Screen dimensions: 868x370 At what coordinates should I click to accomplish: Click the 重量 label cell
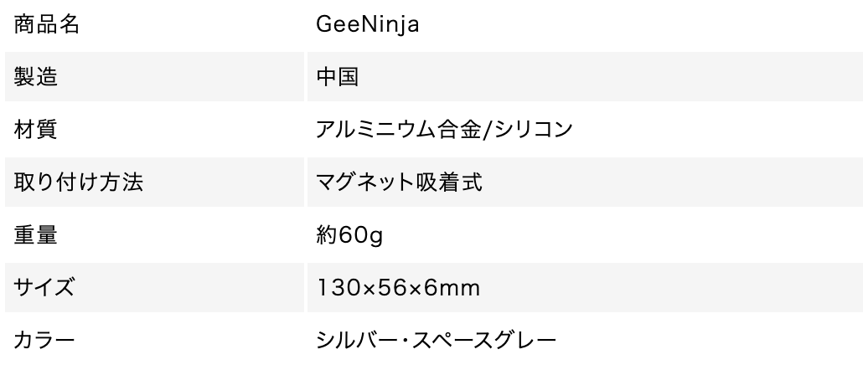(36, 236)
